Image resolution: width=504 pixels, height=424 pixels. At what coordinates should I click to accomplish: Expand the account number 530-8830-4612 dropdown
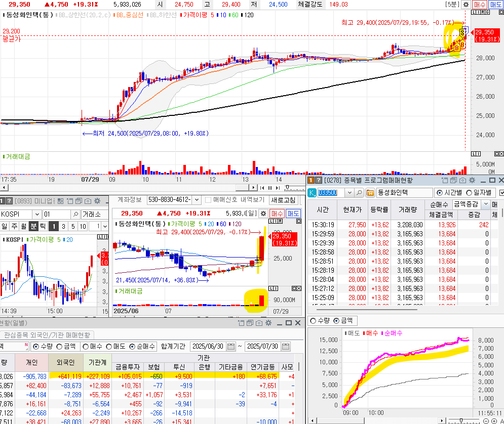point(197,200)
